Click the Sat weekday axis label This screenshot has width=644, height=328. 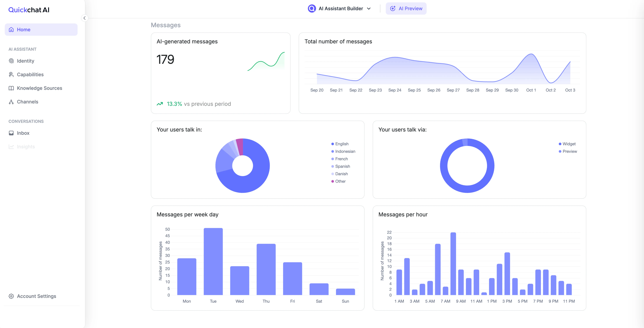(319, 301)
